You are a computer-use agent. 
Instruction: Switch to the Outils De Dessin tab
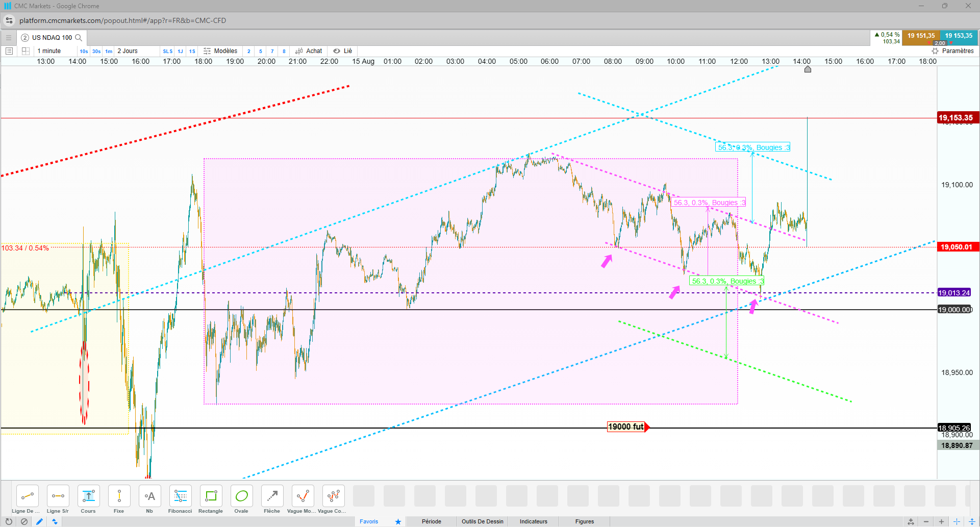[x=483, y=521]
